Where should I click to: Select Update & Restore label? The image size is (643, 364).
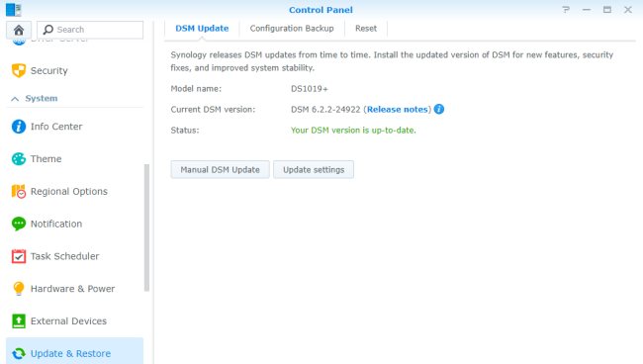point(70,353)
